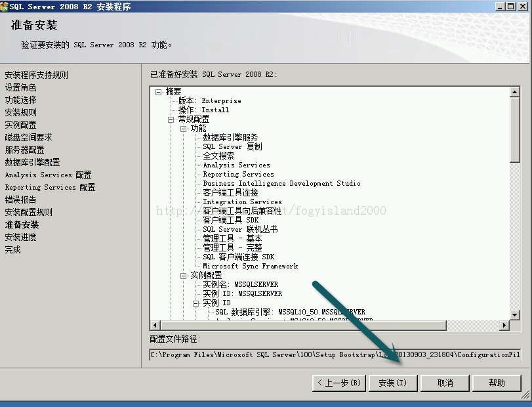Click horizontal scrollbar right arrow
Viewport: 532px width, 407px height.
coord(504,325)
